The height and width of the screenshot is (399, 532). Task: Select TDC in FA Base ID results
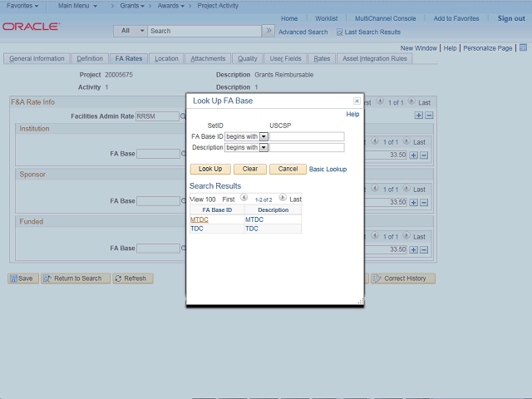[x=197, y=229]
